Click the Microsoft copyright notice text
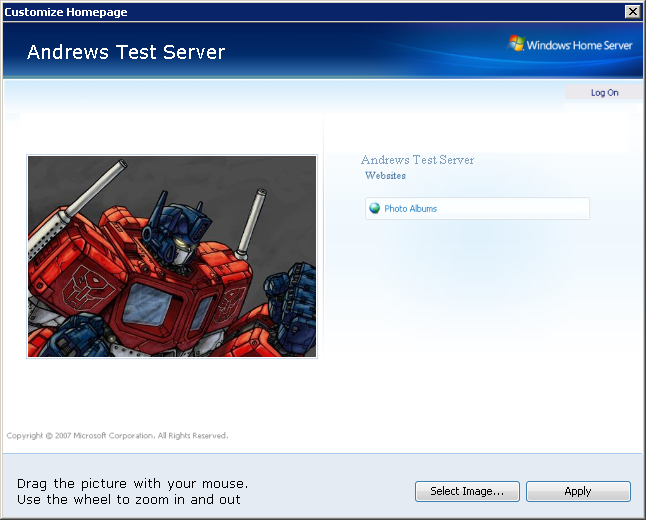 pyautogui.click(x=117, y=436)
